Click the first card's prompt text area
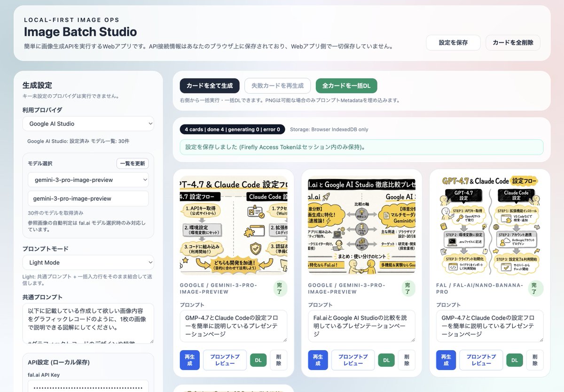Viewport: 564px width, 392px height. pos(234,326)
